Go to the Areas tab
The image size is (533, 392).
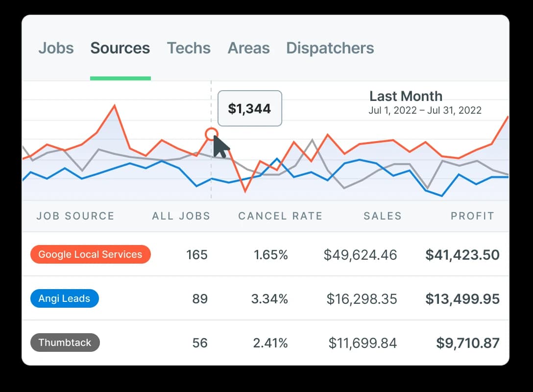248,48
